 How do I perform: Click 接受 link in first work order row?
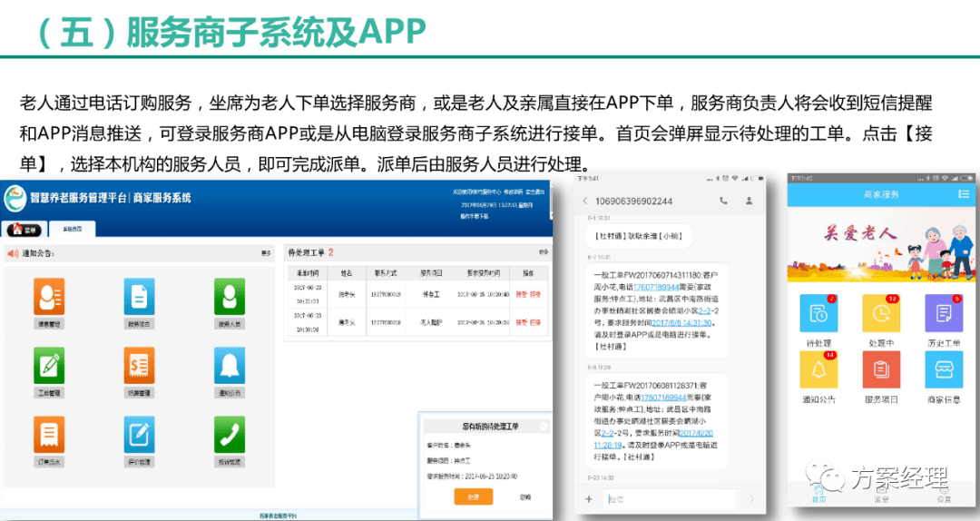tap(521, 294)
